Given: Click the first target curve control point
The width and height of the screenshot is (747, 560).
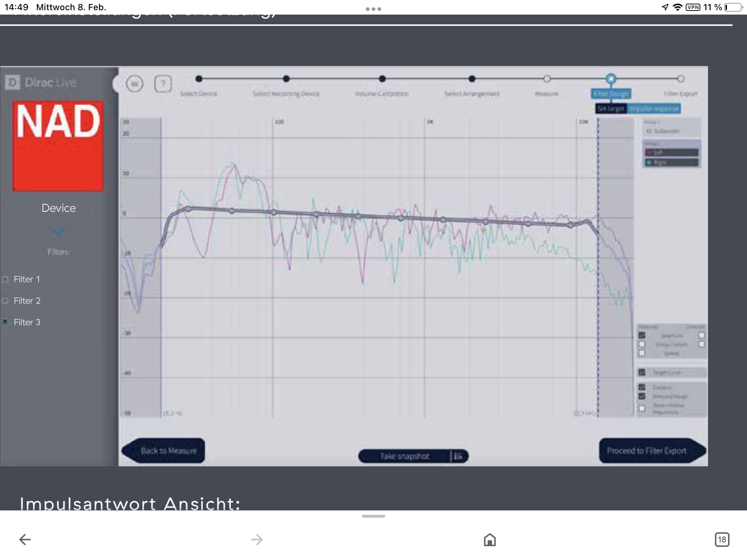Looking at the screenshot, I should (x=189, y=209).
